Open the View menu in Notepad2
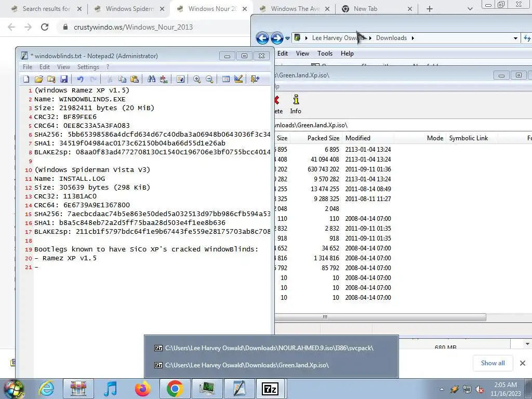 tap(63, 67)
